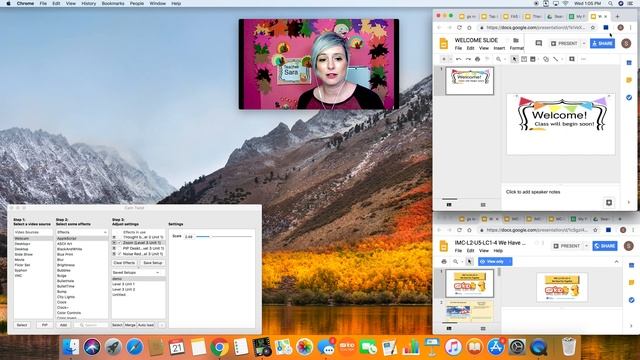640x360 pixels.
Task: Open Photos from the Dock
Action: pos(304,347)
